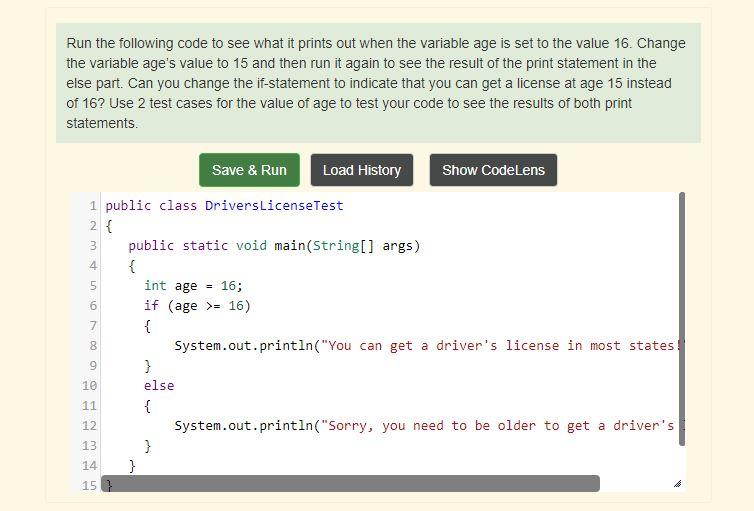Click line number 1 in the gutter
Screen dimensions: 754x511
coord(93,206)
